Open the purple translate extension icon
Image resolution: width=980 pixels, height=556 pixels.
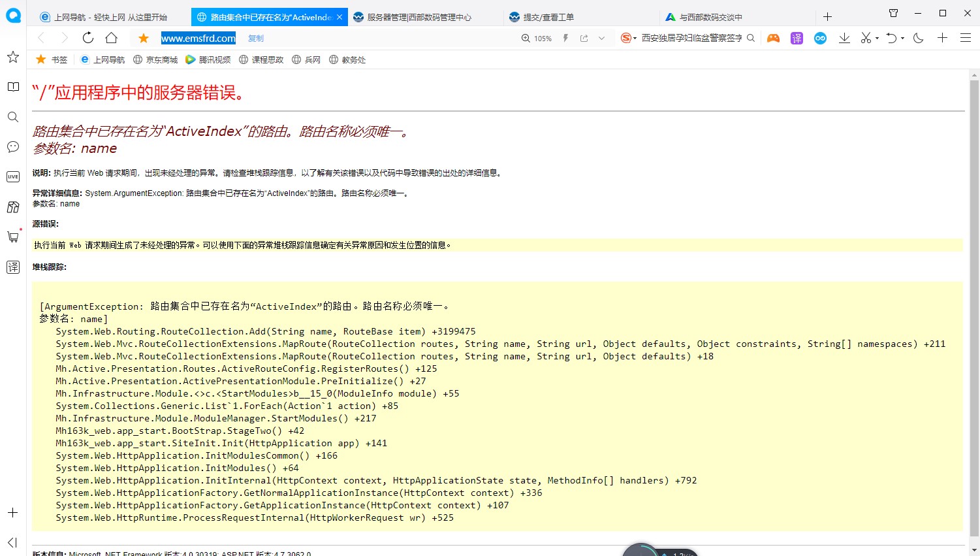tap(797, 39)
